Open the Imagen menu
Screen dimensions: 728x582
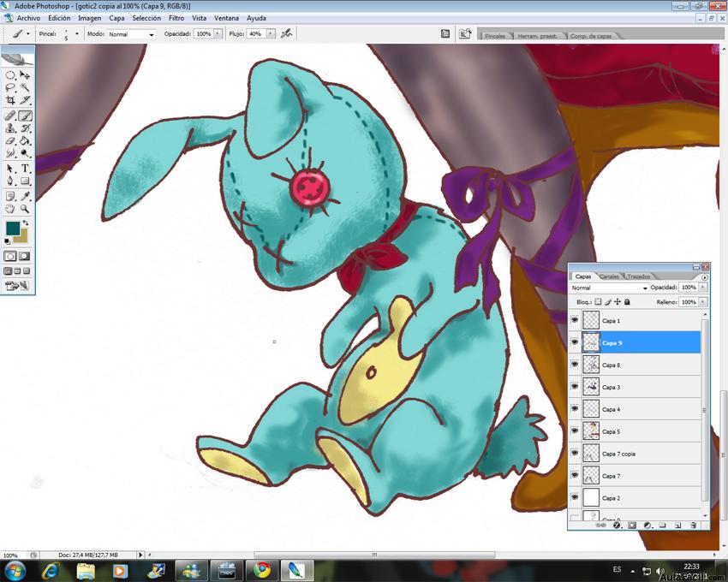click(x=90, y=18)
